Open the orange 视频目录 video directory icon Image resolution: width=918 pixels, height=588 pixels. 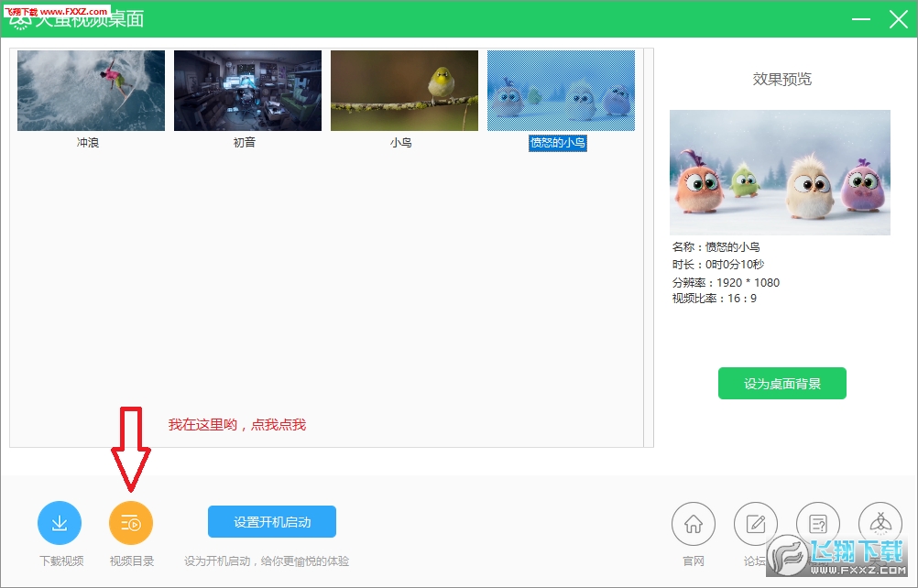(x=131, y=522)
